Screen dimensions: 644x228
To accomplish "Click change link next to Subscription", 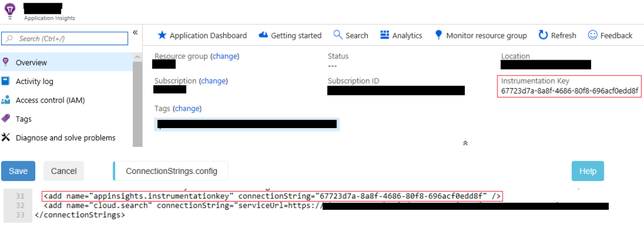I will point(213,81).
